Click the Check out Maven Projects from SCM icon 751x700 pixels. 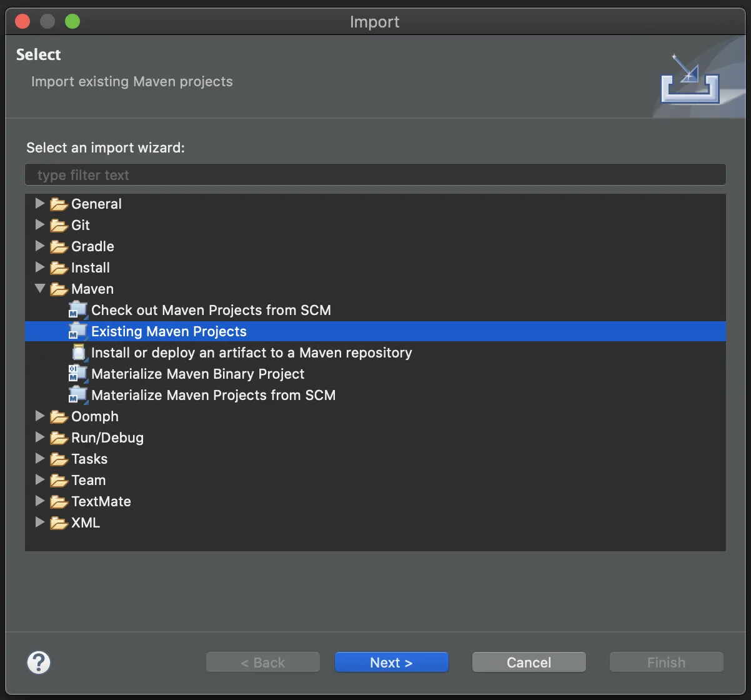pyautogui.click(x=77, y=310)
